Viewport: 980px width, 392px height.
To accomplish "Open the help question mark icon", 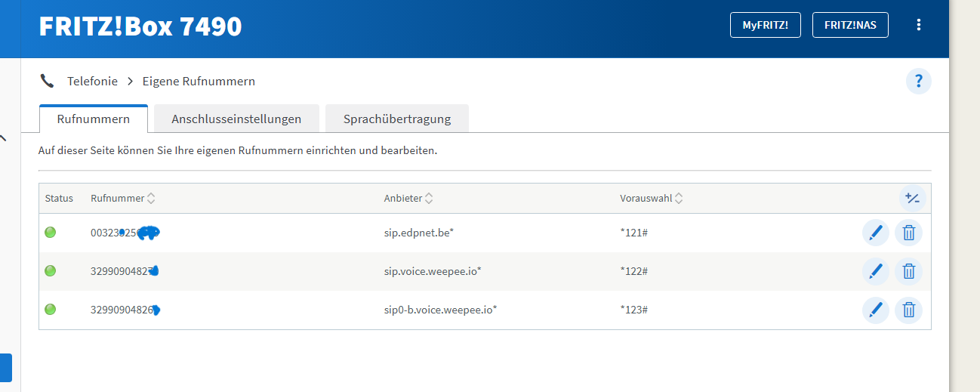I will click(x=919, y=81).
